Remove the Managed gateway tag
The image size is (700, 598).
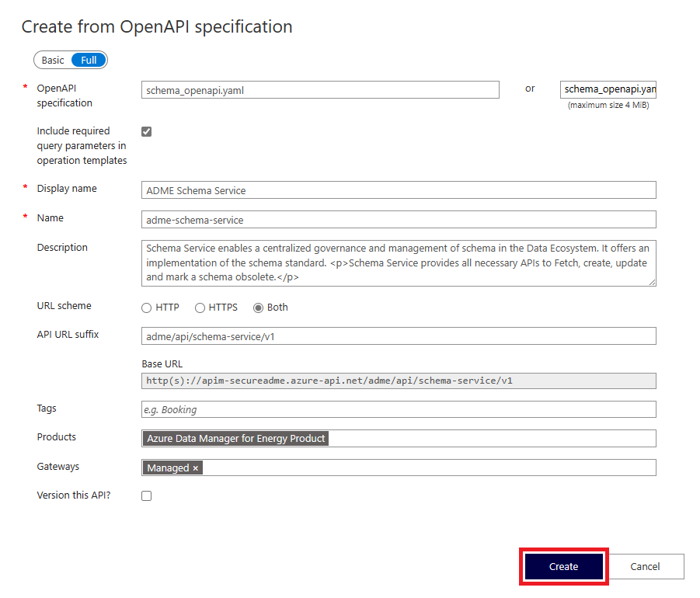194,468
